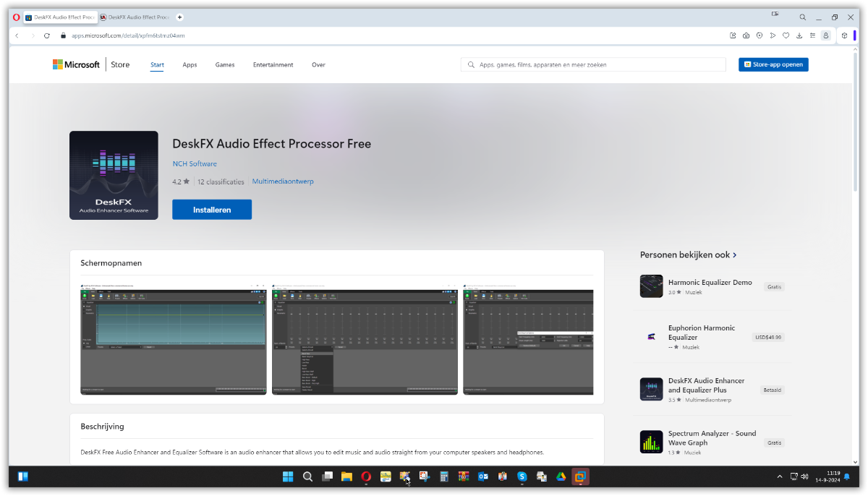This screenshot has height=496, width=868.
Task: Open Skype from the taskbar
Action: pyautogui.click(x=522, y=476)
